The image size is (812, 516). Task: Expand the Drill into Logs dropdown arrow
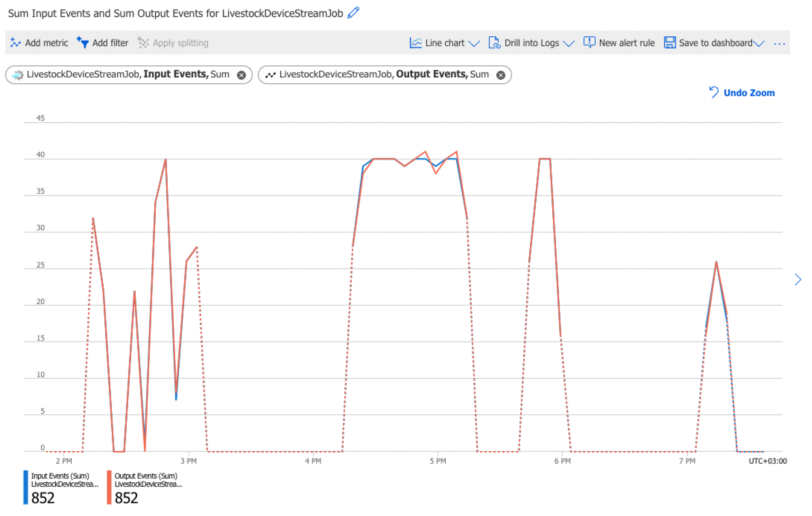pyautogui.click(x=569, y=44)
